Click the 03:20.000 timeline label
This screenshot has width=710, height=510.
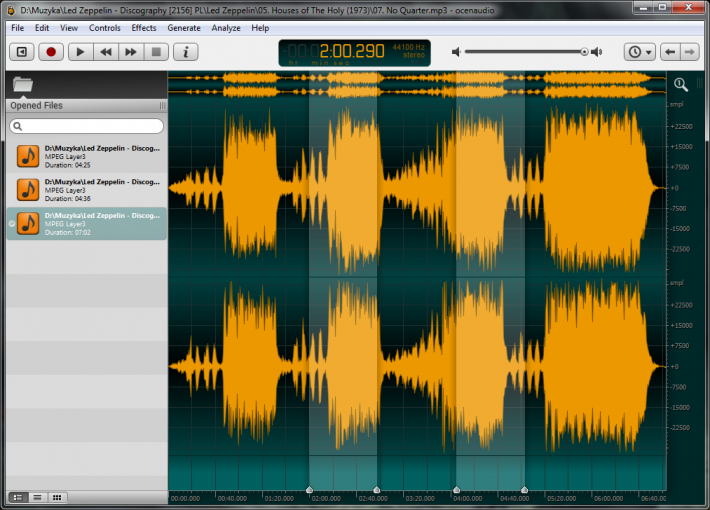(x=420, y=499)
